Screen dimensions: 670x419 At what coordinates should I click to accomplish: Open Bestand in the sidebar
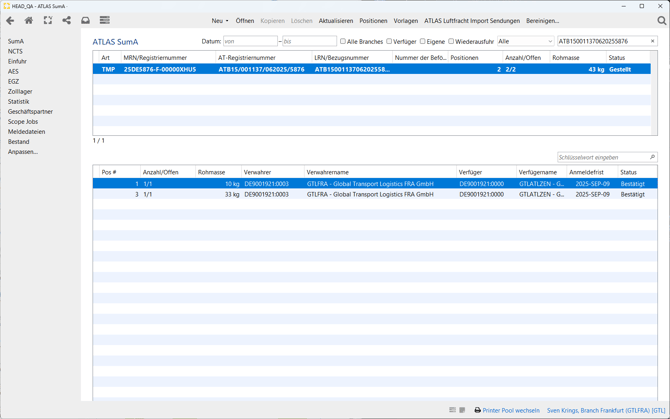18,141
